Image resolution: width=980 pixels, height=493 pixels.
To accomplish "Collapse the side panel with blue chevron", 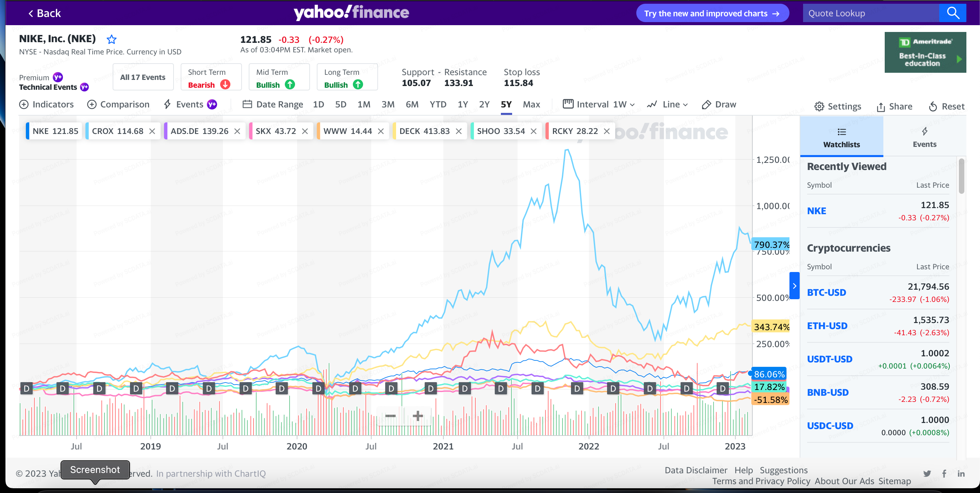I will tap(794, 286).
